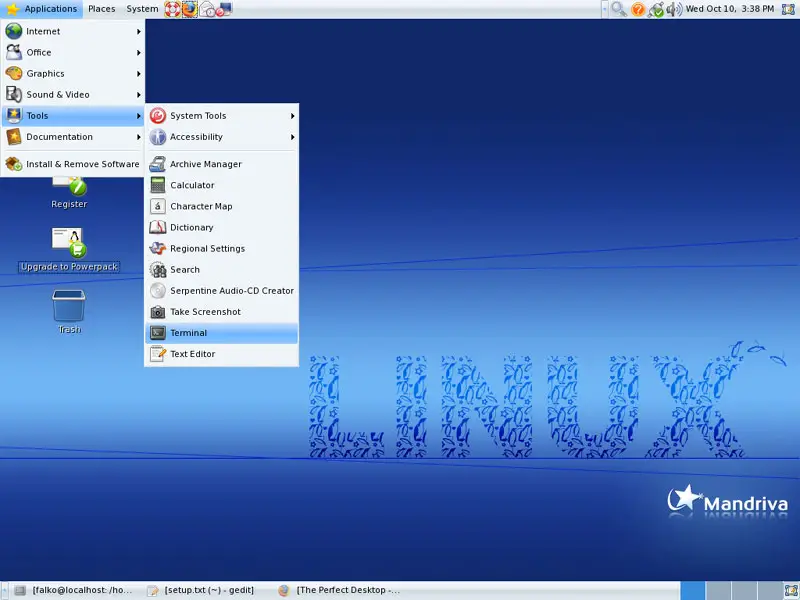Switch to setup.txt gedit window
Screen dimensions: 800x600
208,590
